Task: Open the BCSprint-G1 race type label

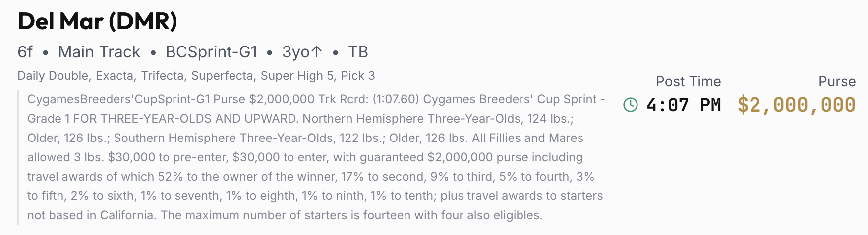Action: coord(212,52)
